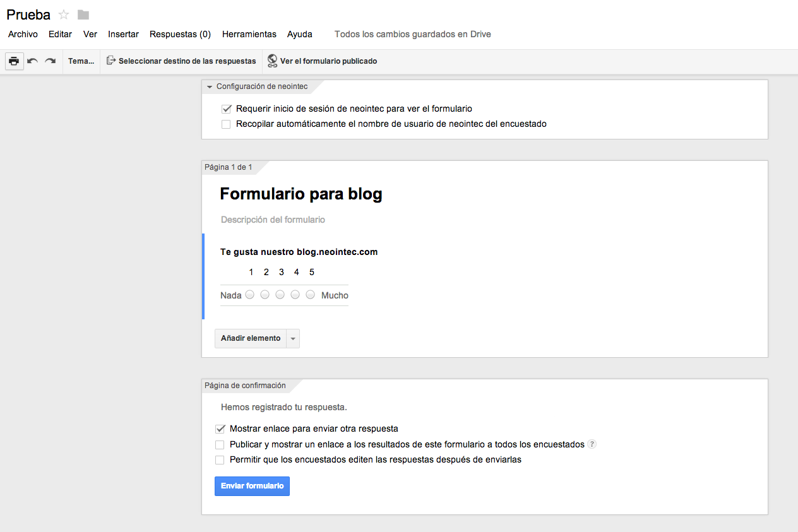
Task: Click the Descripción del formulario field
Action: 273,220
